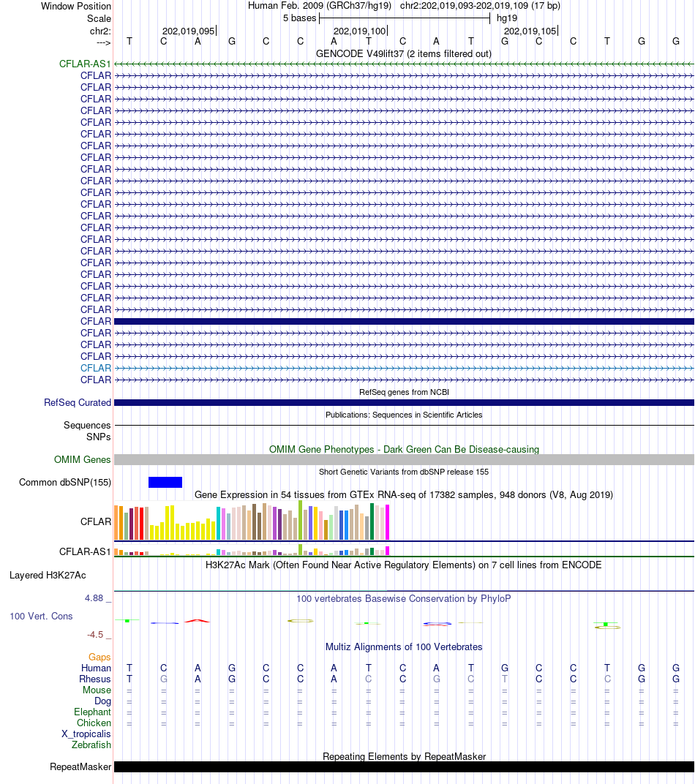Open Multiz Alignments of 100 Vertebrates title
695x784 pixels.
[404, 647]
